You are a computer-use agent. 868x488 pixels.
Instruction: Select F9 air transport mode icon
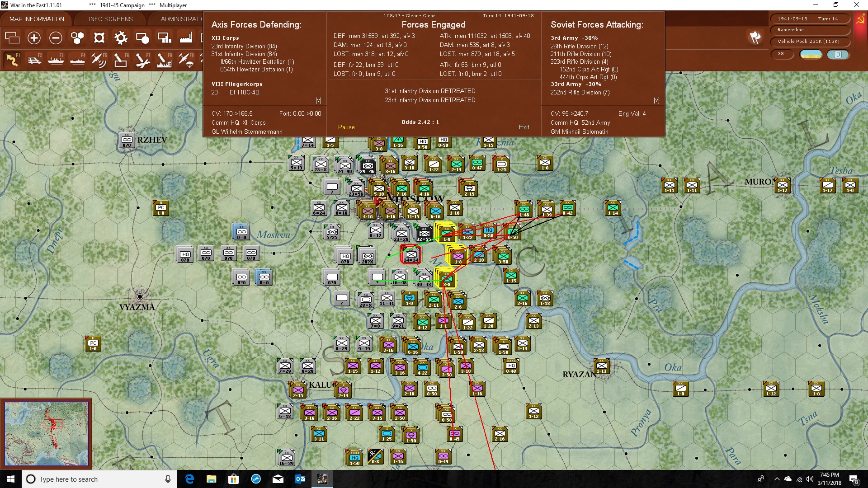point(186,60)
